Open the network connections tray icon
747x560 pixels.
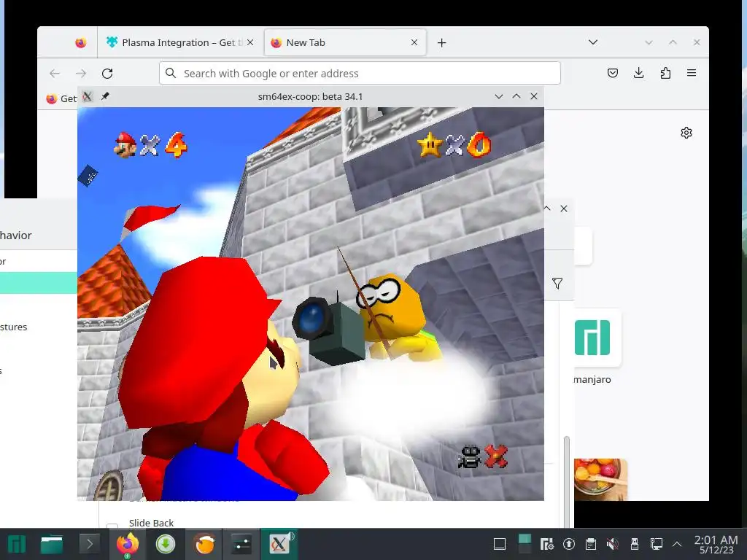coord(657,544)
